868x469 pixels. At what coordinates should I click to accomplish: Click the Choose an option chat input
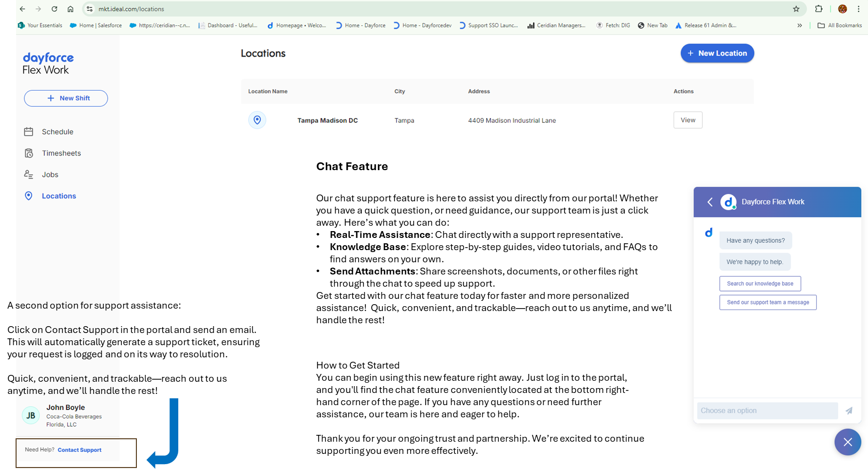[x=767, y=410]
